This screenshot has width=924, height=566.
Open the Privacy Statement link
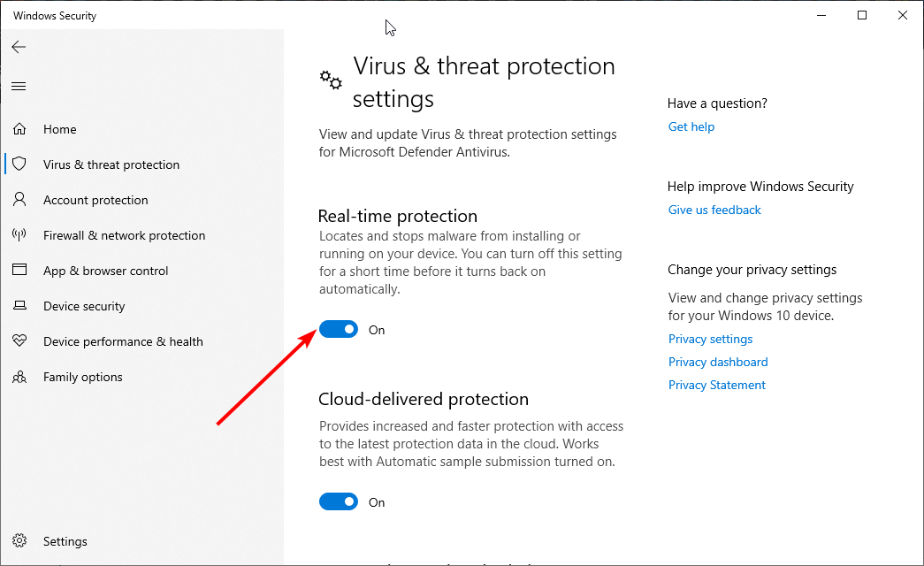717,385
